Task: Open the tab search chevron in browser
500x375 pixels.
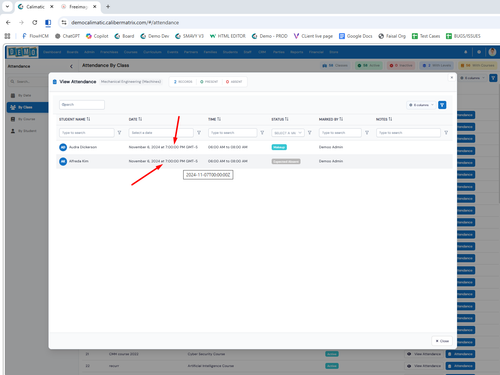Action: [x=7, y=6]
